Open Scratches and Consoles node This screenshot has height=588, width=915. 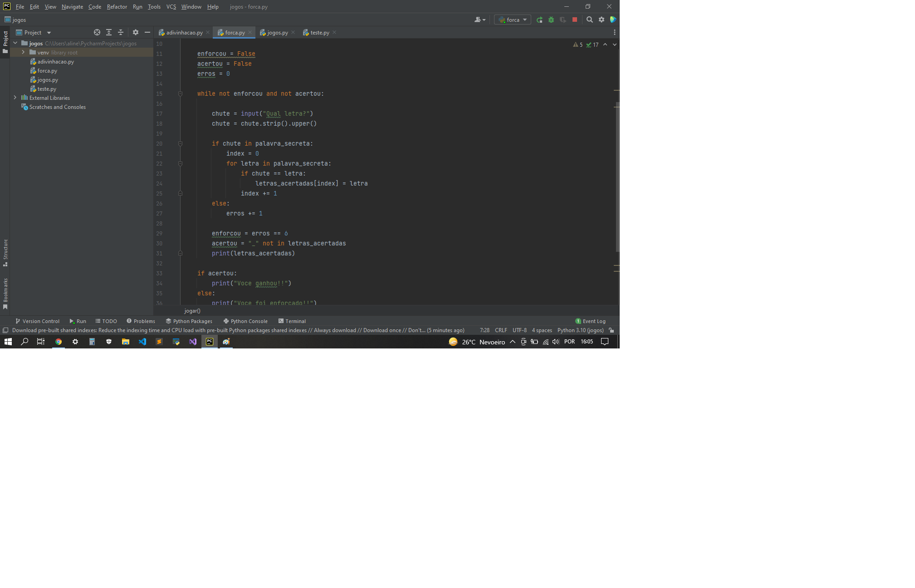57,107
